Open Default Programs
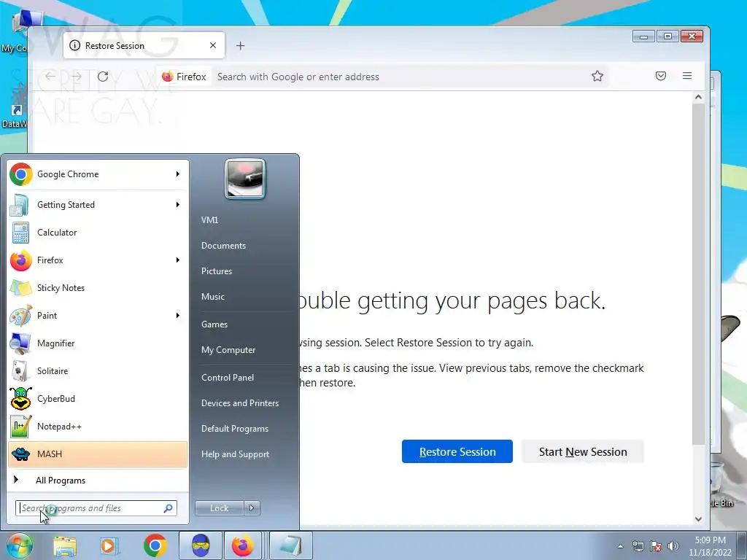Screen dimensions: 747x560 click(x=235, y=429)
